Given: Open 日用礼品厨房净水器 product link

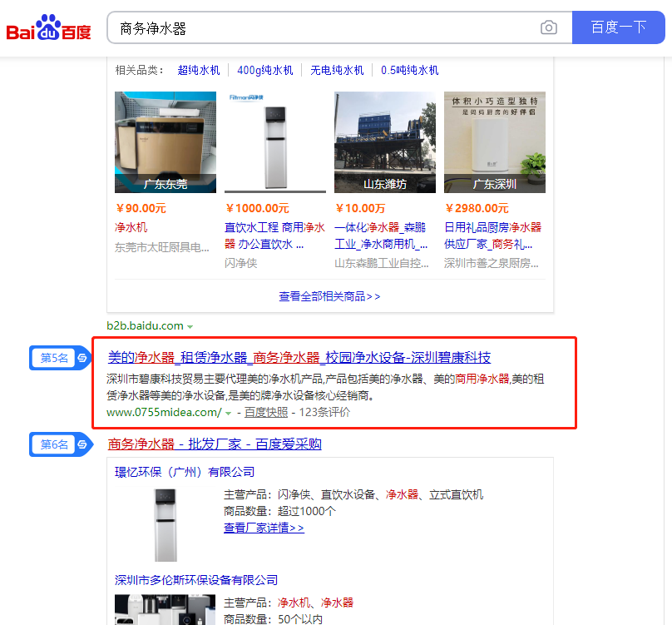Looking at the screenshot, I should click(x=493, y=236).
